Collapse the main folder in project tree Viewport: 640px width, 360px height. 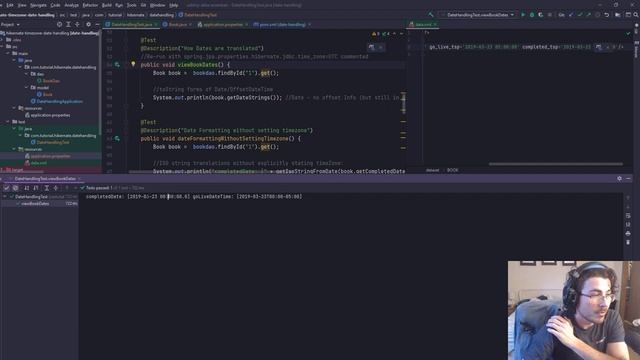tap(8, 53)
